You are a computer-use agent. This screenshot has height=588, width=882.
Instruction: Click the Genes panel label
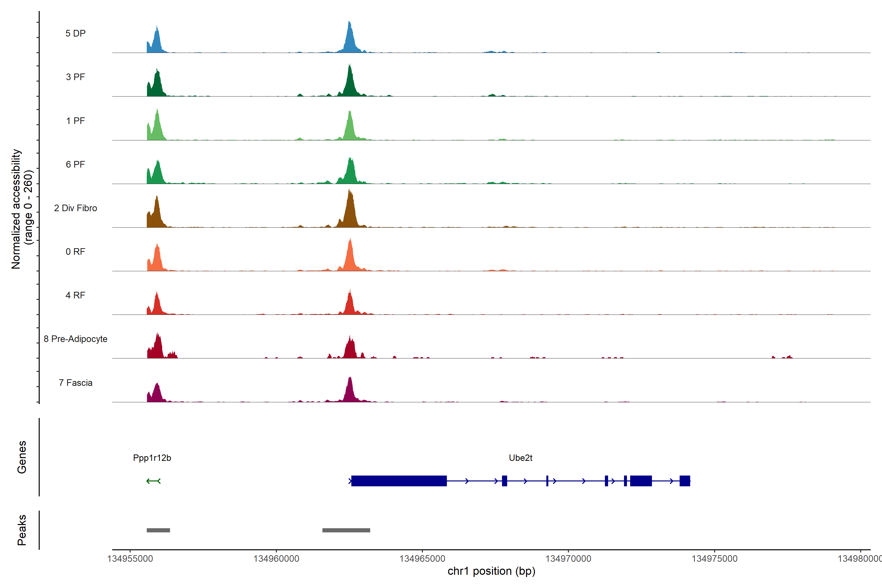[x=22, y=457]
